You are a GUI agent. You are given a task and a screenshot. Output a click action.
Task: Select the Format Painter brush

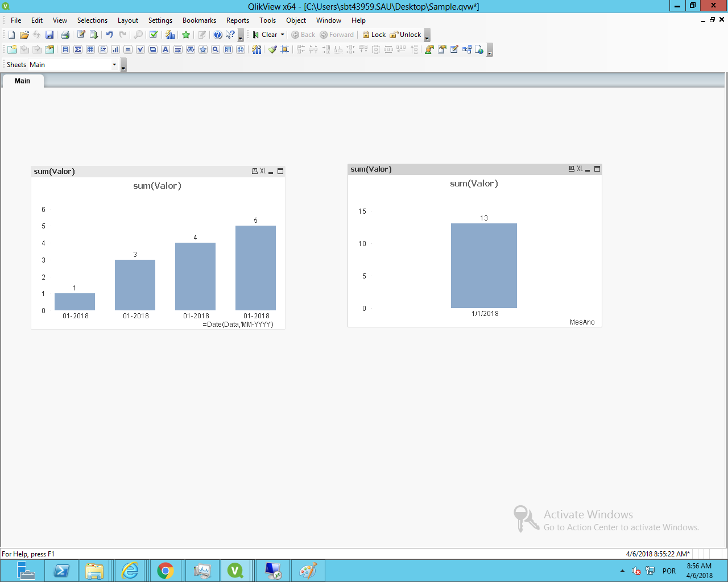click(272, 49)
